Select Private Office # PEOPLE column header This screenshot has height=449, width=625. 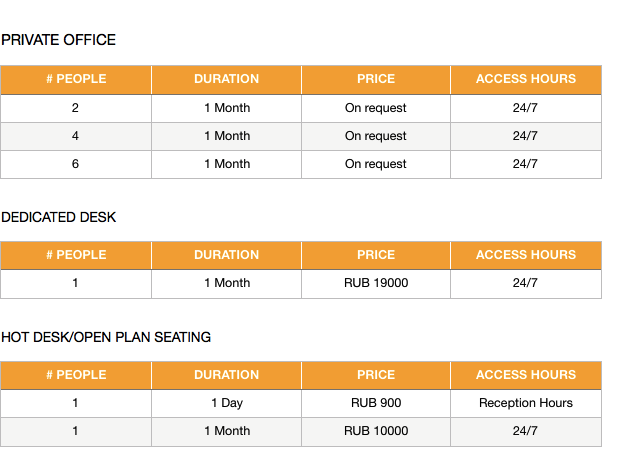click(76, 79)
